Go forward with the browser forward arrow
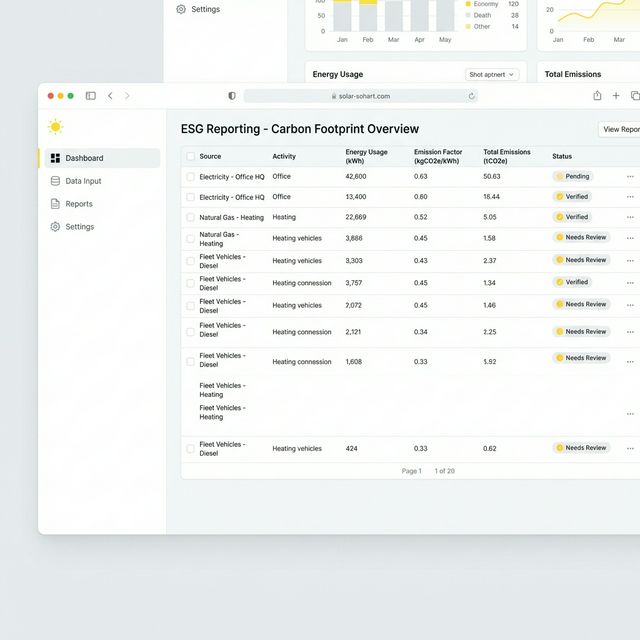The image size is (640, 640). coord(127,96)
